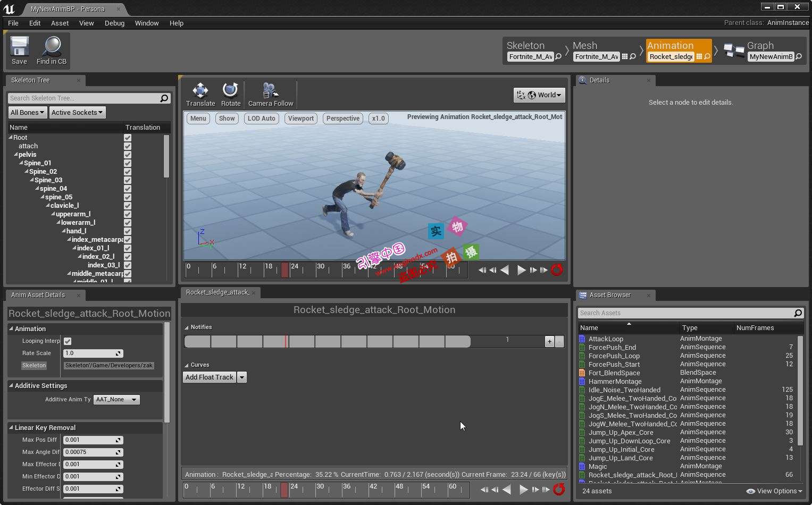Find Graph blueprint with magnifier icon
The height and width of the screenshot is (505, 812).
[798, 56]
